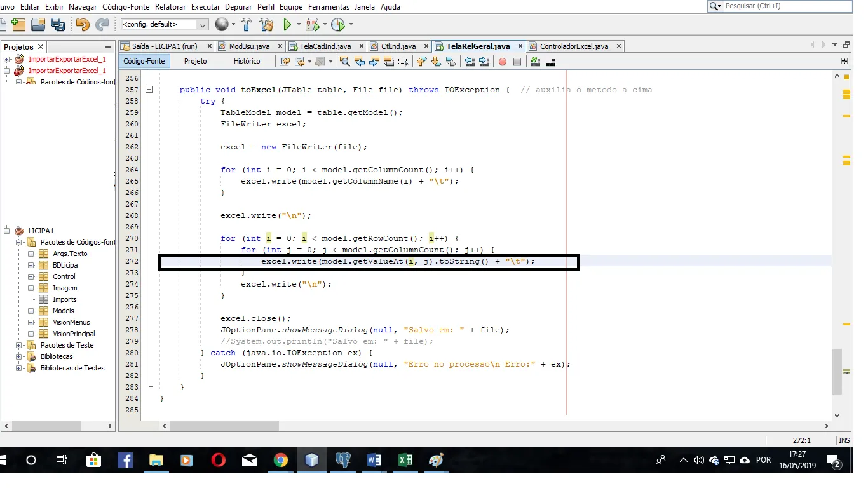The image size is (868, 488).
Task: Switch to the Projeto view button
Action: [x=195, y=61]
